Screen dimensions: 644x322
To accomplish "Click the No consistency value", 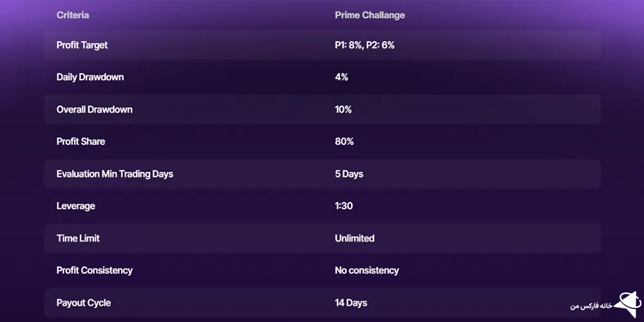I will (366, 270).
